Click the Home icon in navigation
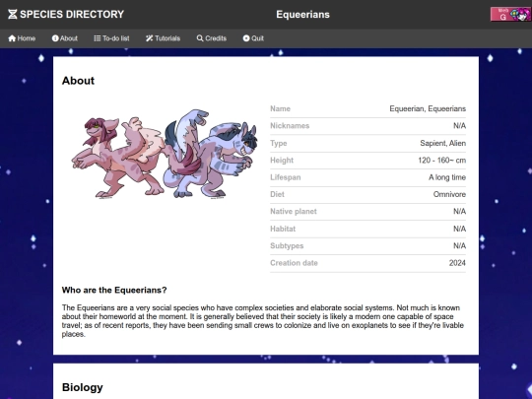Screen dimensions: 532x399 pos(12,38)
